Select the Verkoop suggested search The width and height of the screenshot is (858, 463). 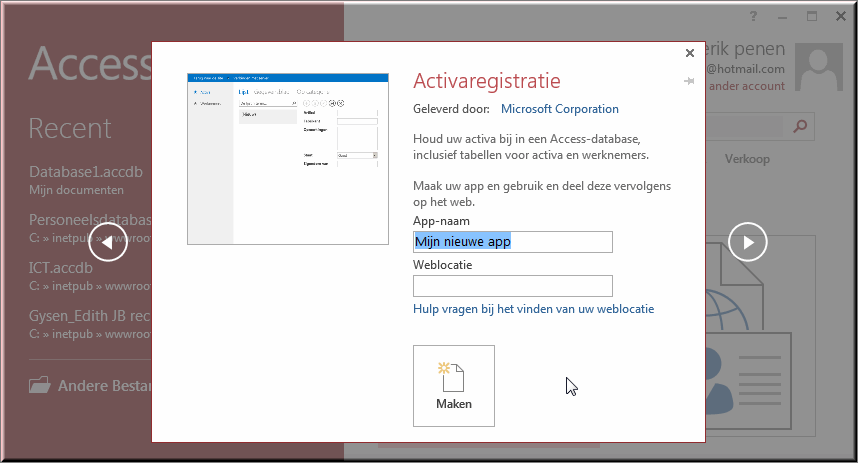747,159
